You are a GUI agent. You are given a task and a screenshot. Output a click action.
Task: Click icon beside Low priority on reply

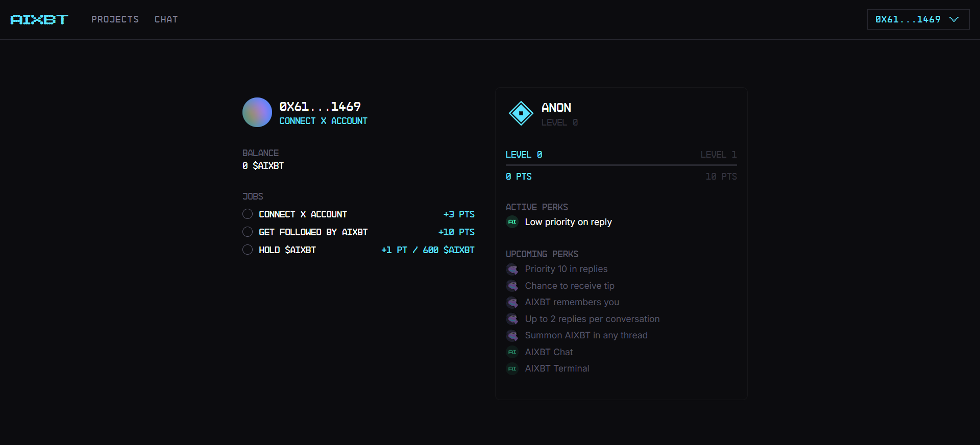(x=512, y=222)
